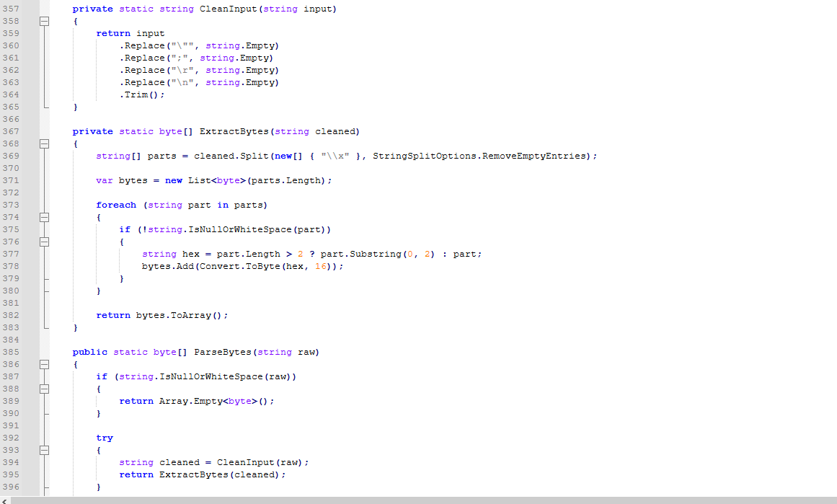Click 'cleaned.Split' on line 369
This screenshot has width=837, height=504.
click(231, 156)
